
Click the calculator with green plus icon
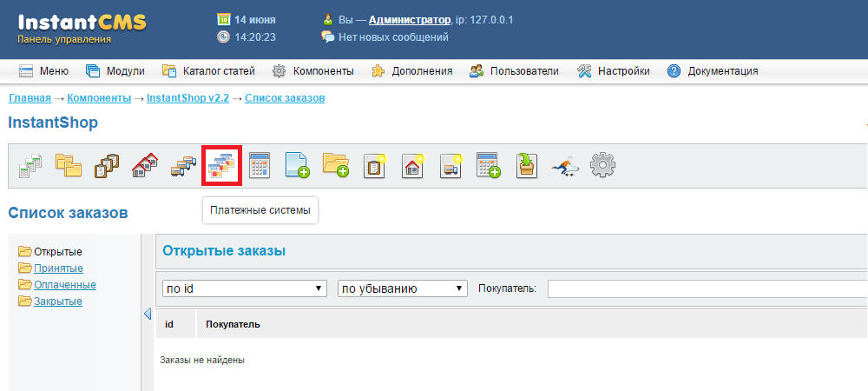pos(489,165)
